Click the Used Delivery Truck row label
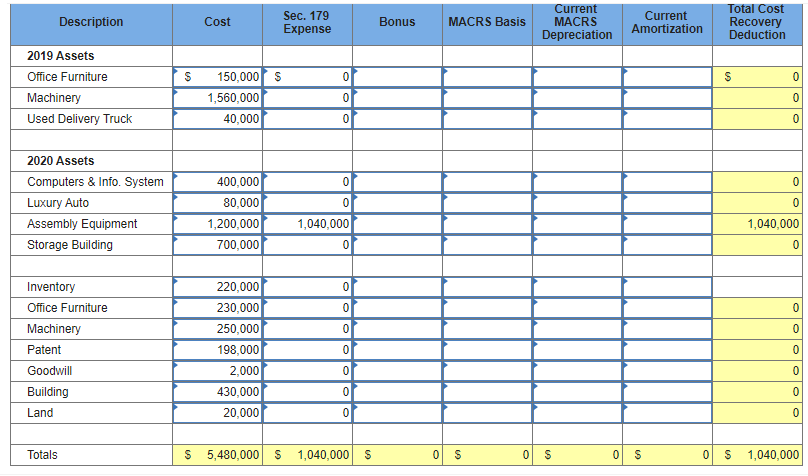The image size is (808, 476). tap(79, 119)
